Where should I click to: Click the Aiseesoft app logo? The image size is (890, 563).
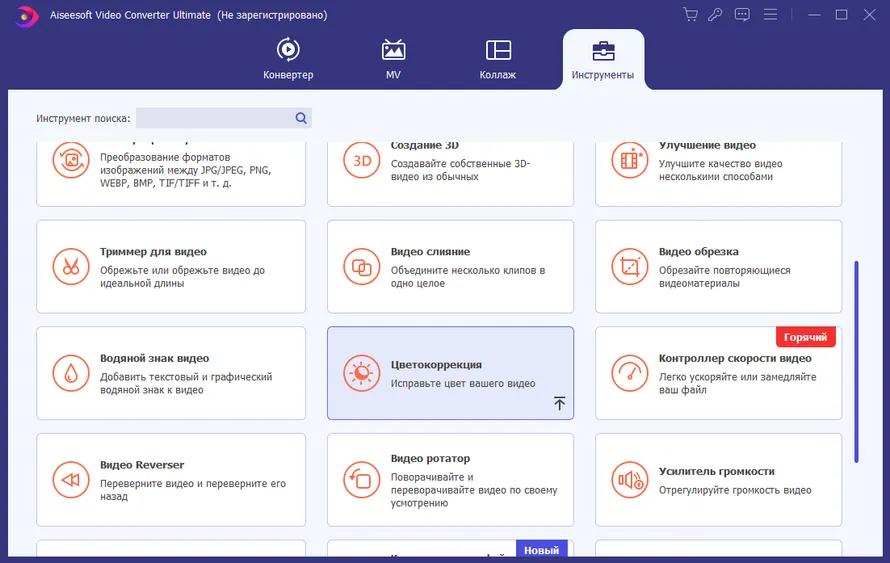pos(25,15)
